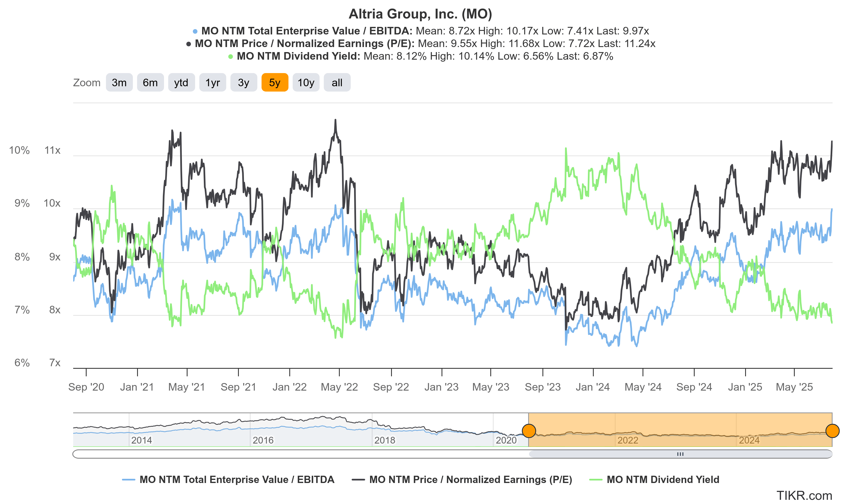This screenshot has height=504, width=841.
Task: Select the 3m zoom preset
Action: coord(119,82)
